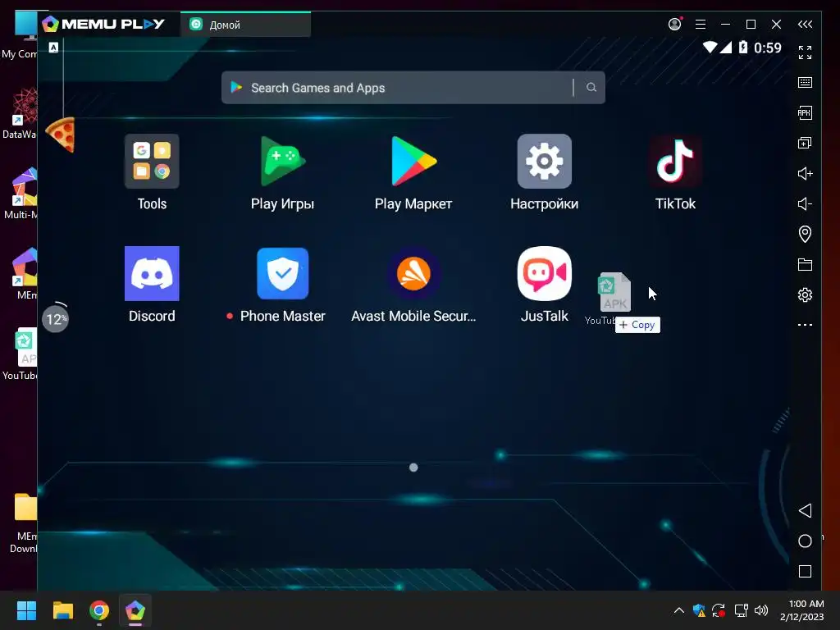Screen dimensions: 840x630
Task: Click the network tray icon
Action: click(x=741, y=610)
